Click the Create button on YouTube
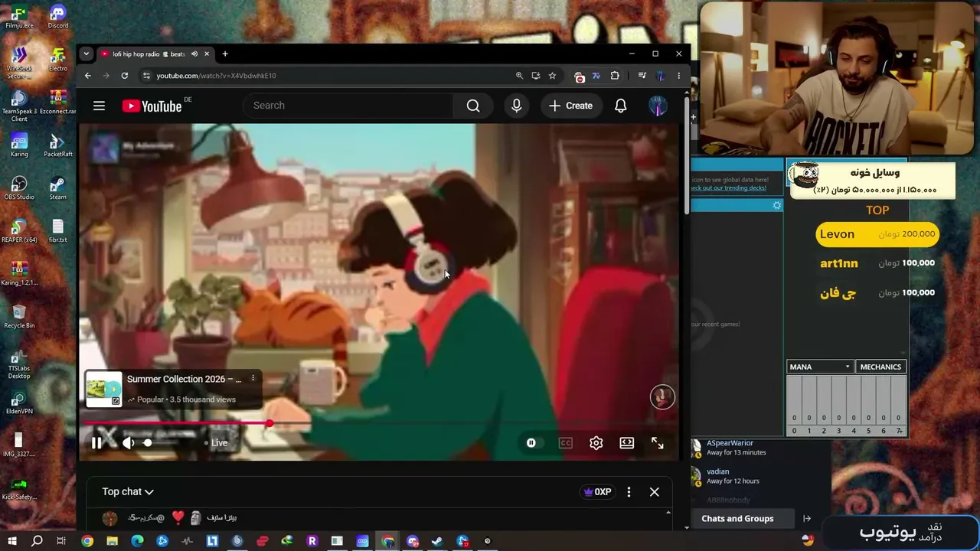The image size is (980, 551). [571, 106]
